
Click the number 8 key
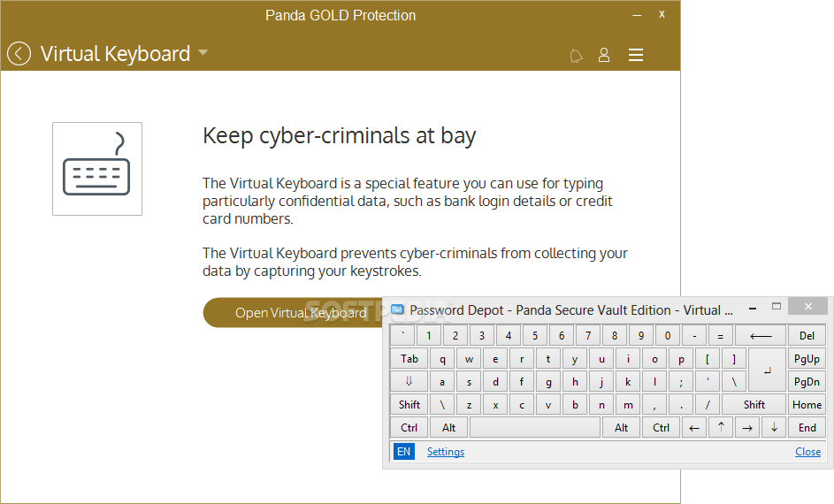pyautogui.click(x=615, y=335)
